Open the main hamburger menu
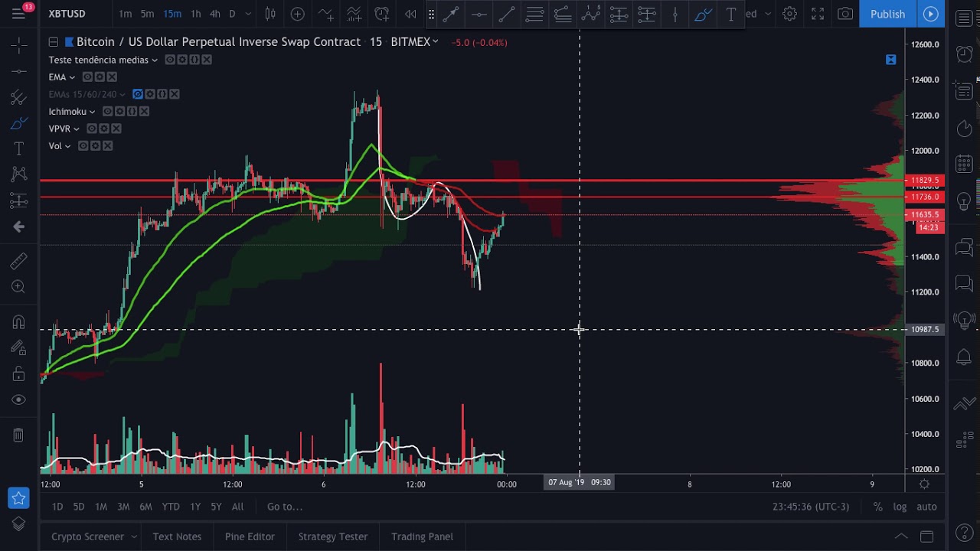The image size is (980, 551). pos(18,14)
